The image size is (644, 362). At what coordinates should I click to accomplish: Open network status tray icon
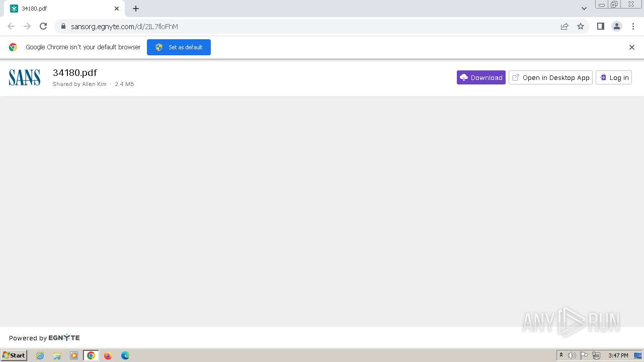(596, 355)
